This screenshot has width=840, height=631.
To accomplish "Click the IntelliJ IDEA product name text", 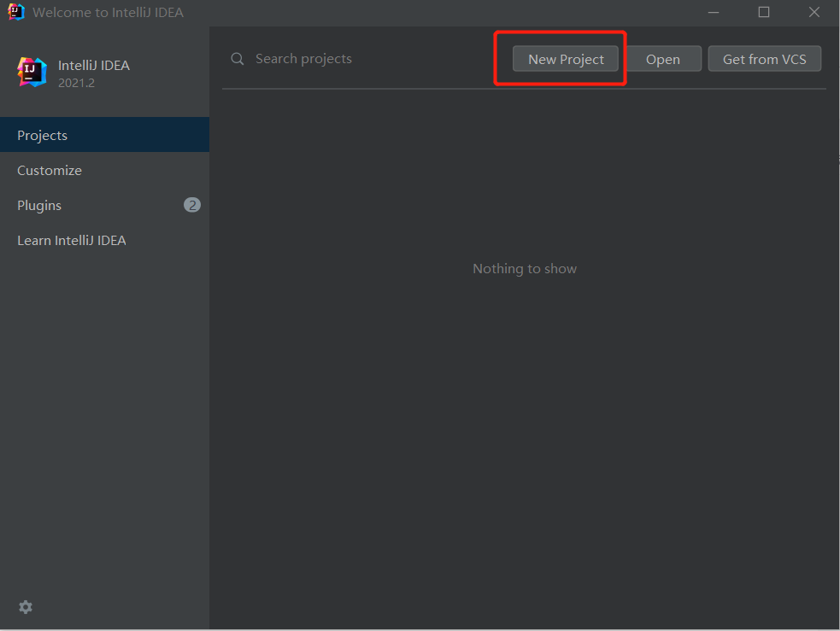I will click(94, 65).
